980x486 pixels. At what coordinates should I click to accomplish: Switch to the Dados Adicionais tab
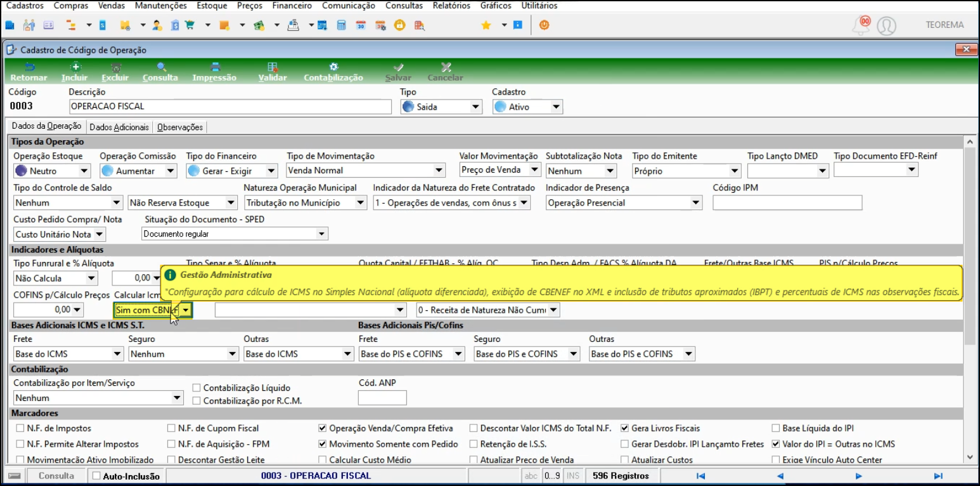(x=119, y=127)
